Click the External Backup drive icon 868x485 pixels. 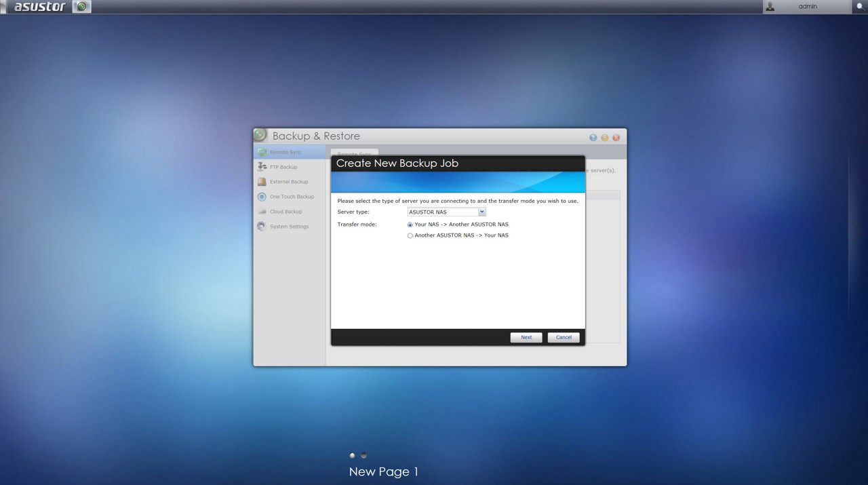[262, 182]
